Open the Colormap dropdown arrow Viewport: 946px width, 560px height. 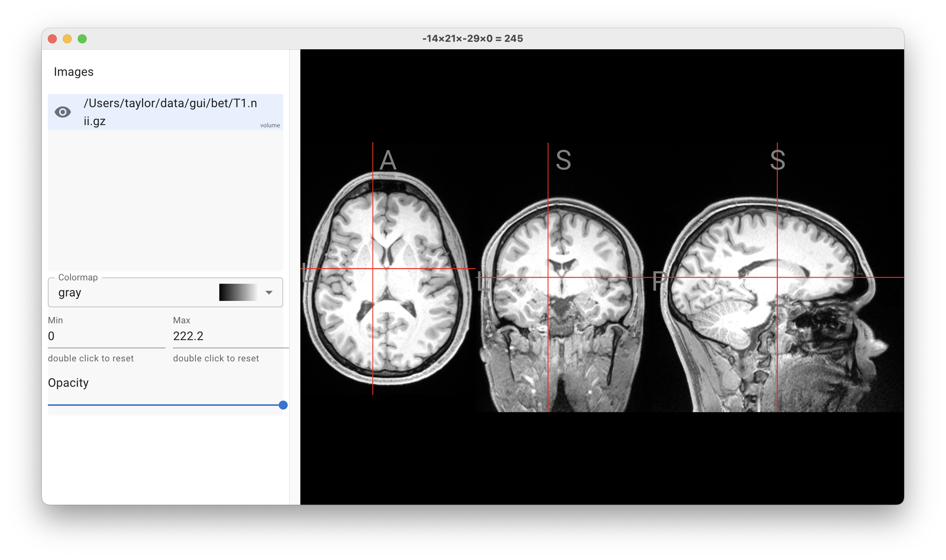tap(269, 292)
